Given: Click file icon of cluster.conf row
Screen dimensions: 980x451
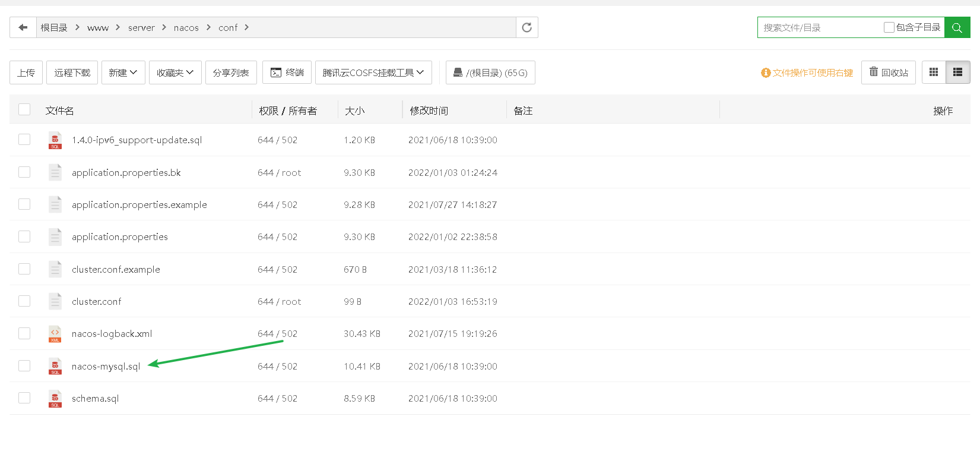Looking at the screenshot, I should [55, 301].
